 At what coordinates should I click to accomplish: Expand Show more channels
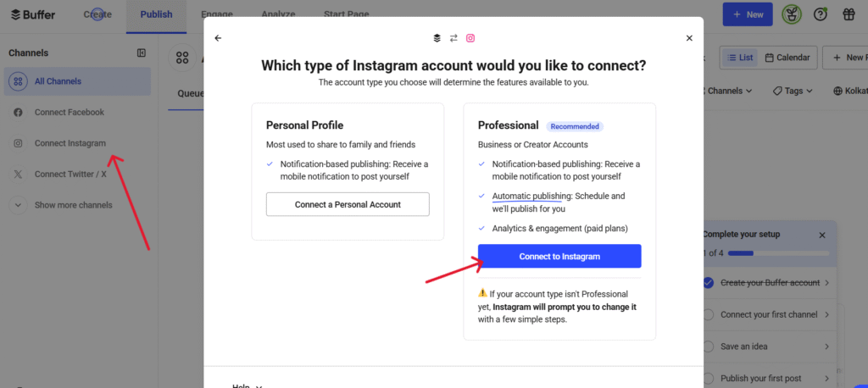(18, 205)
